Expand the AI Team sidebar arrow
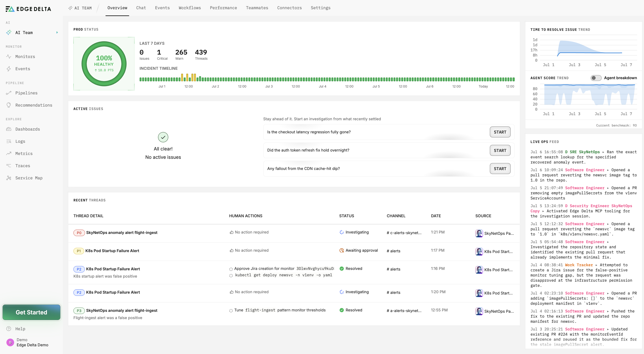Image resolution: width=644 pixels, height=354 pixels. point(57,33)
